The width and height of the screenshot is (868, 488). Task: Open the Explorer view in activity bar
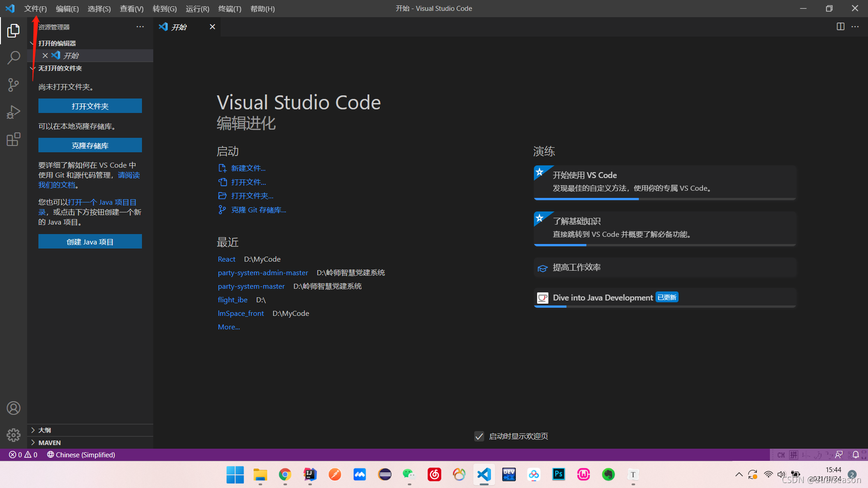pyautogui.click(x=14, y=30)
